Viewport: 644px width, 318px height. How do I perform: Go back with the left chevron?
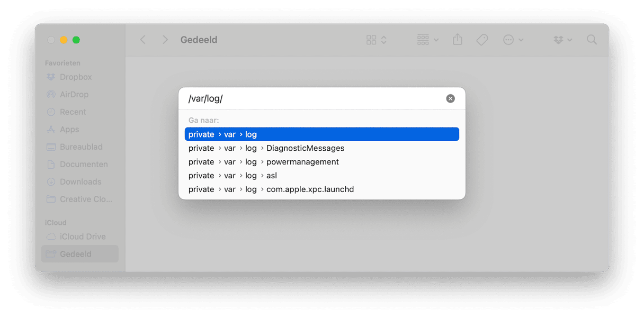coord(142,40)
